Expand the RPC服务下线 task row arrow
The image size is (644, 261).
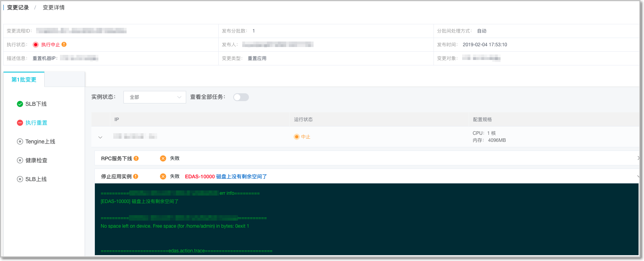[x=638, y=158]
